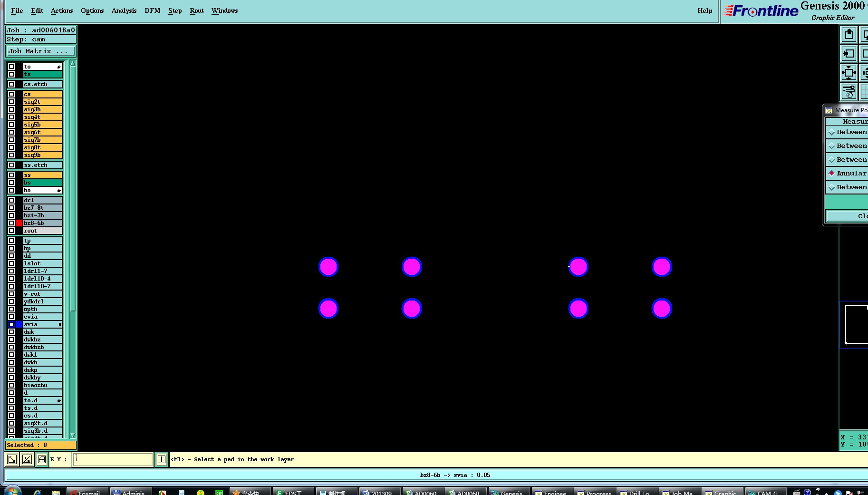The height and width of the screenshot is (495, 868).
Task: Select the sig6t layer row
Action: pyautogui.click(x=43, y=132)
